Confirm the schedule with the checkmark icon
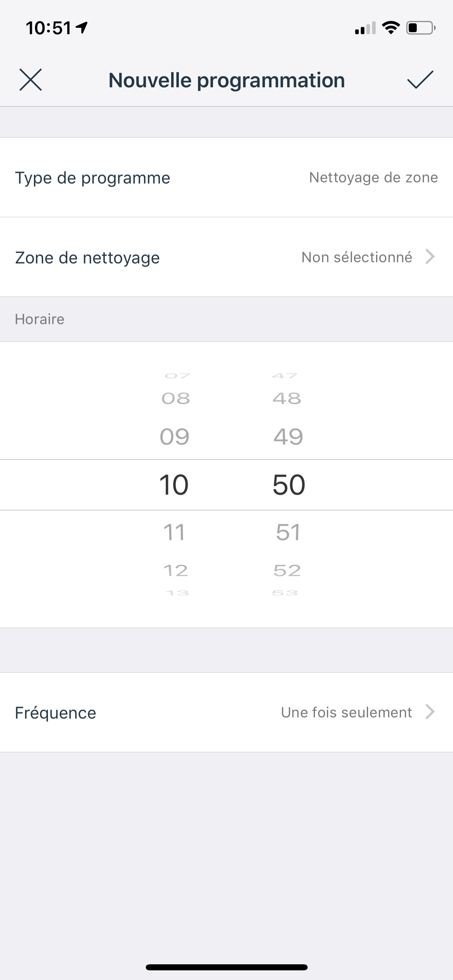Viewport: 453px width, 980px height. click(x=420, y=79)
